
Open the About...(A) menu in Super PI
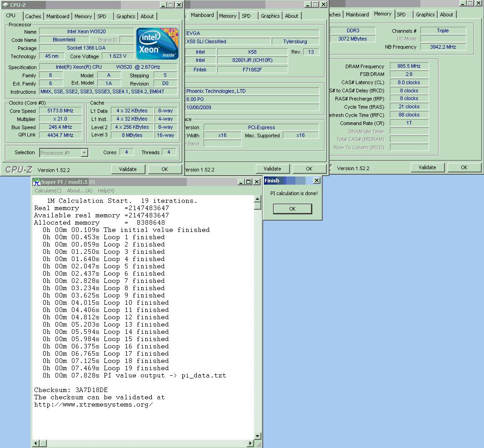80,191
